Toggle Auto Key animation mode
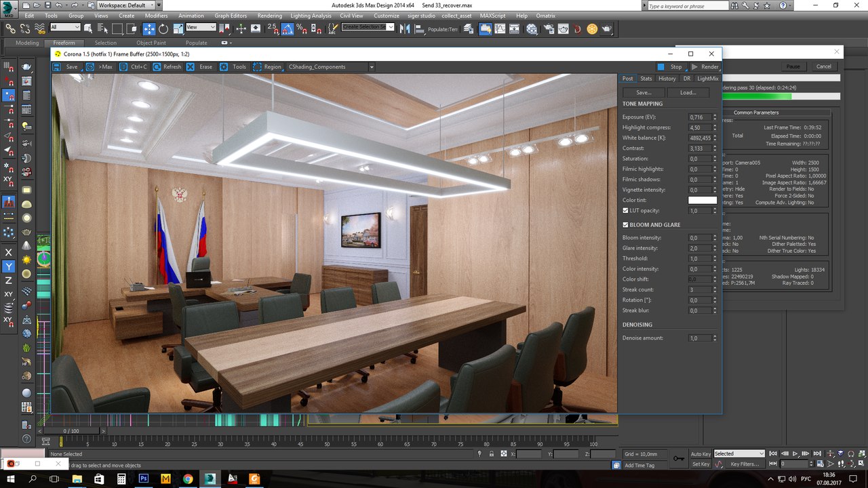 [701, 453]
